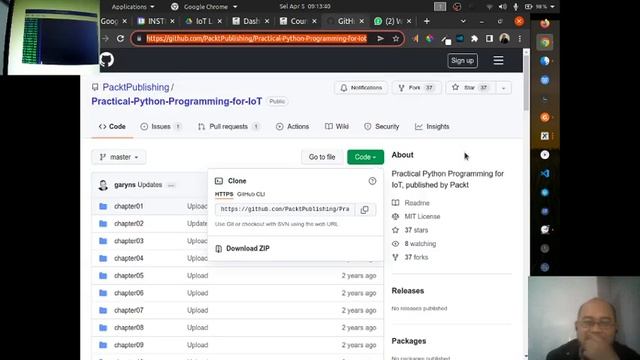Launch Firefox from the dock
The width and height of the screenshot is (640, 360).
pos(545,23)
